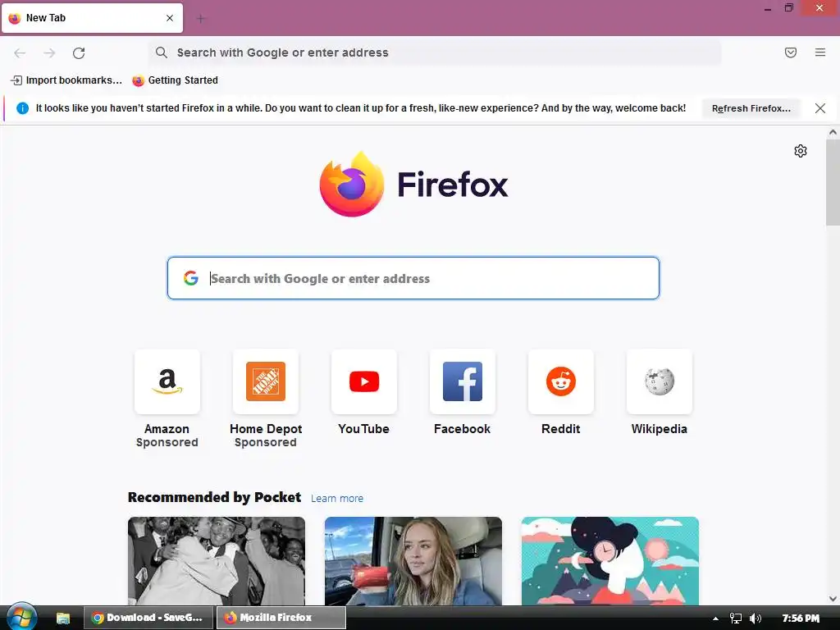Open a new tab with plus button

(200, 19)
